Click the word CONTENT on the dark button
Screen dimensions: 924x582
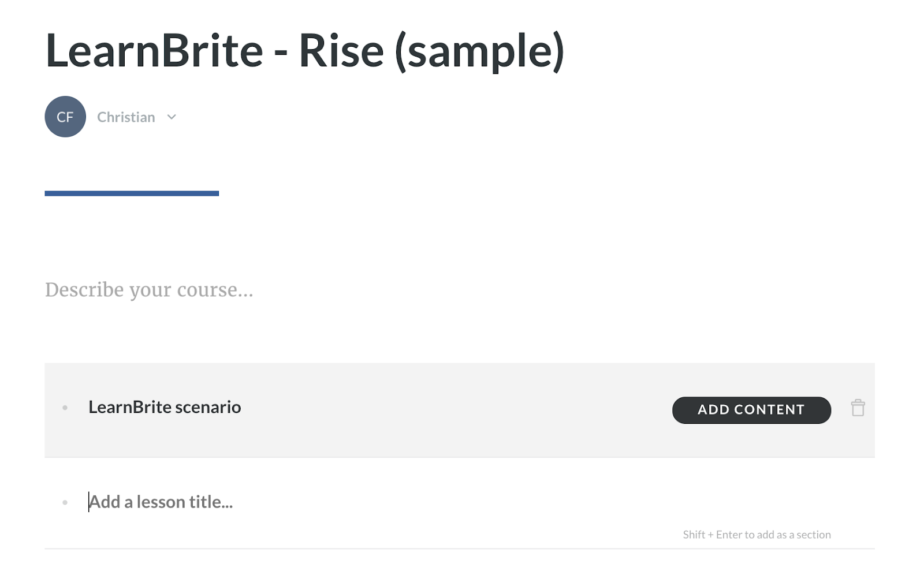(x=769, y=410)
